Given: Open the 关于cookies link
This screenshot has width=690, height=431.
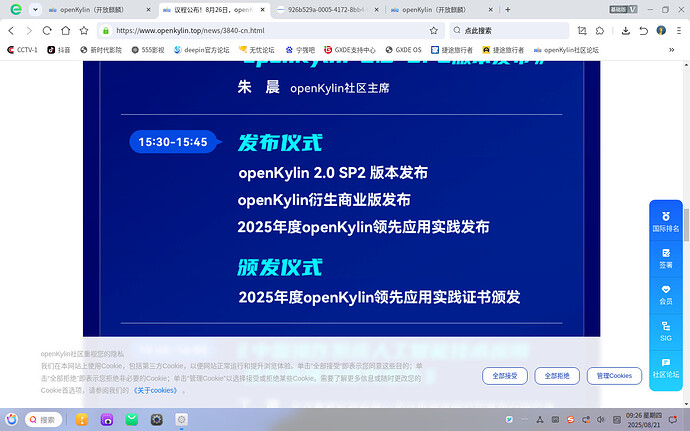Looking at the screenshot, I should point(155,390).
